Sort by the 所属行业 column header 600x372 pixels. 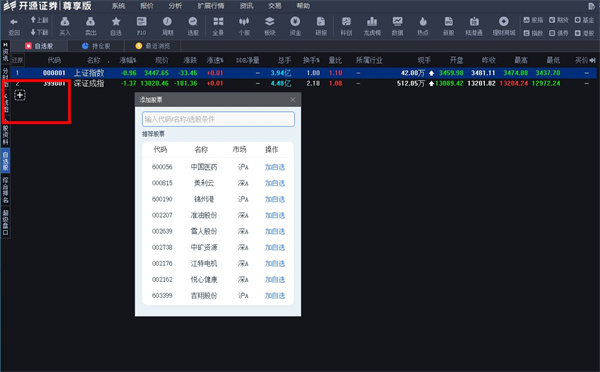(x=369, y=60)
